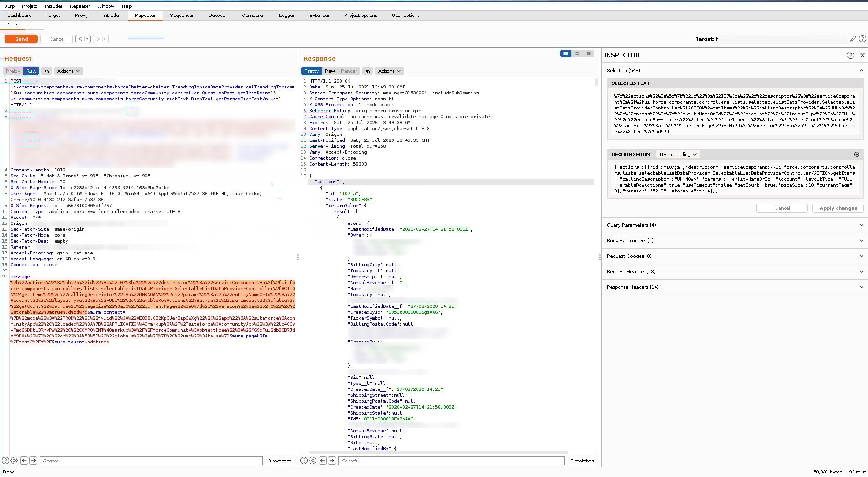Open request search settings gear
The height and width of the screenshot is (477, 868).
[x=14, y=461]
